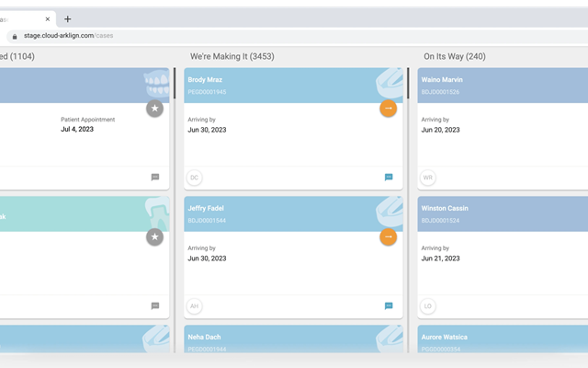Open Neha Dach case card
Image resolution: width=588 pixels, height=368 pixels.
[x=293, y=339]
